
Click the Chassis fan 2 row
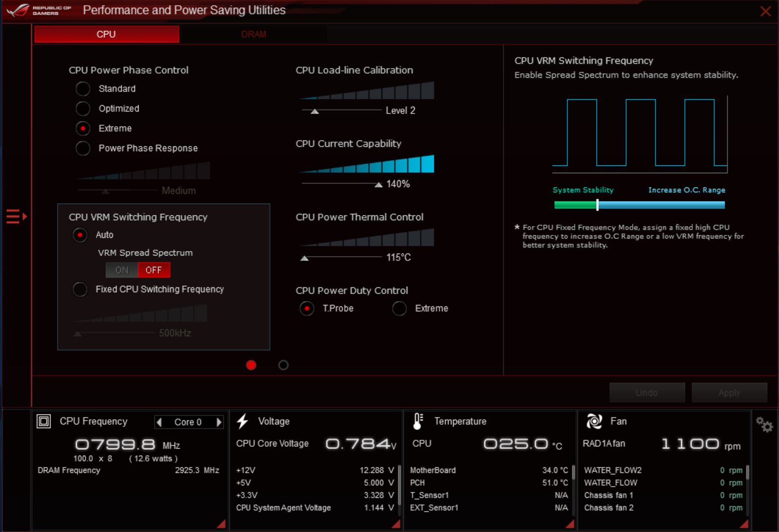click(x=663, y=508)
